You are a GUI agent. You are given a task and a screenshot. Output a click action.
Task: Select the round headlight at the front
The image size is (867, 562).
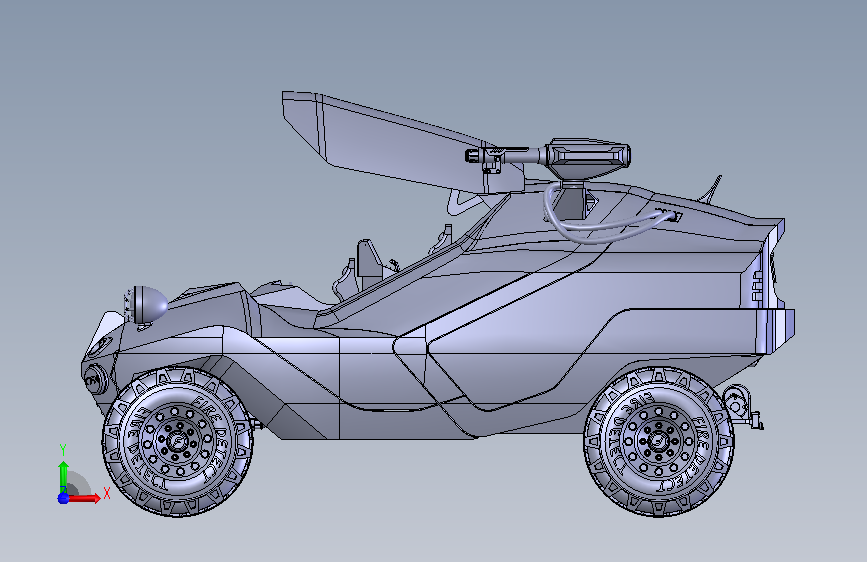pos(147,305)
